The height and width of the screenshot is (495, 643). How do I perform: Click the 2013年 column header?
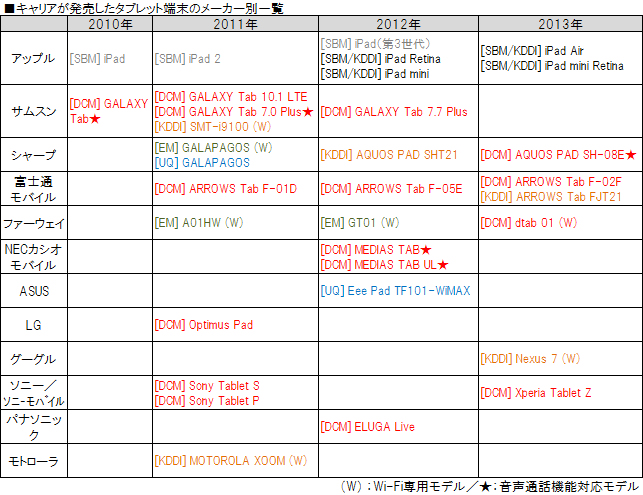tap(560, 24)
